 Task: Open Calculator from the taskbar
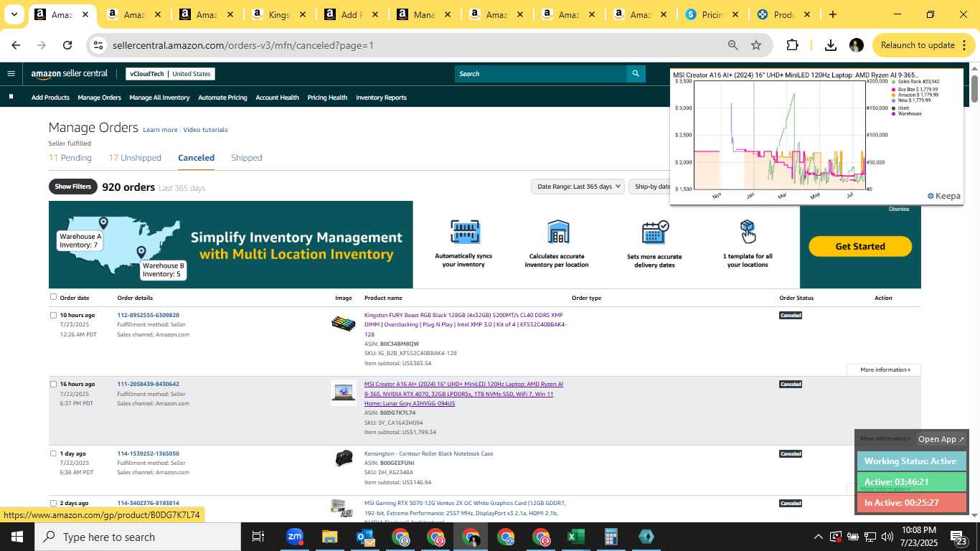(611, 537)
